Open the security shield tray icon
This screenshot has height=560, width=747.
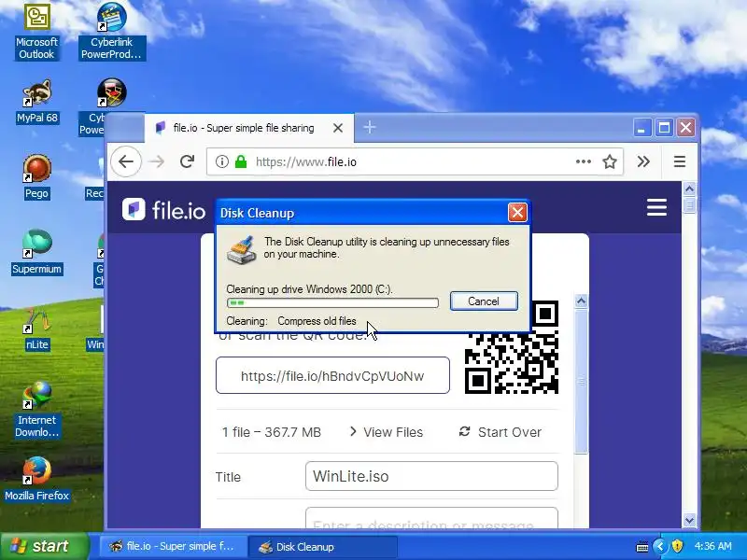pyautogui.click(x=677, y=546)
